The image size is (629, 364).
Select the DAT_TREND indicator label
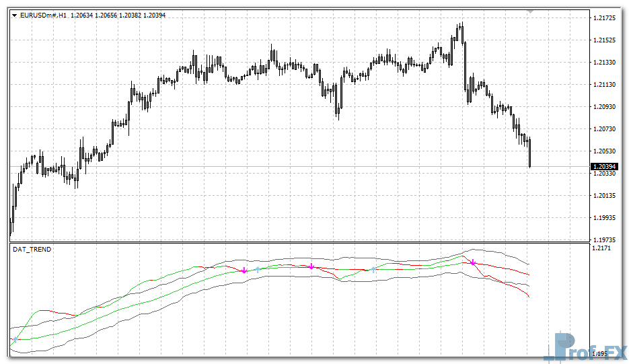tap(32, 250)
